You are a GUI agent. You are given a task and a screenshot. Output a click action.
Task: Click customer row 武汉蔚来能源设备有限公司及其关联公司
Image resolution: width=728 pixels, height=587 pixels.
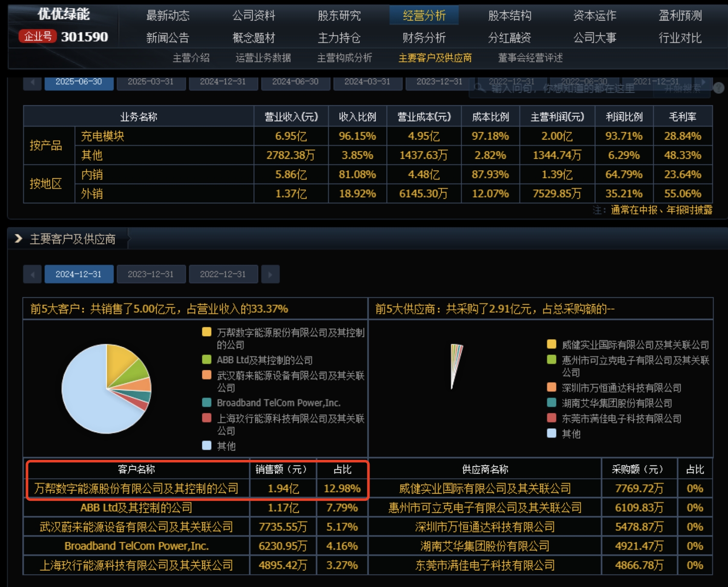pos(137,527)
